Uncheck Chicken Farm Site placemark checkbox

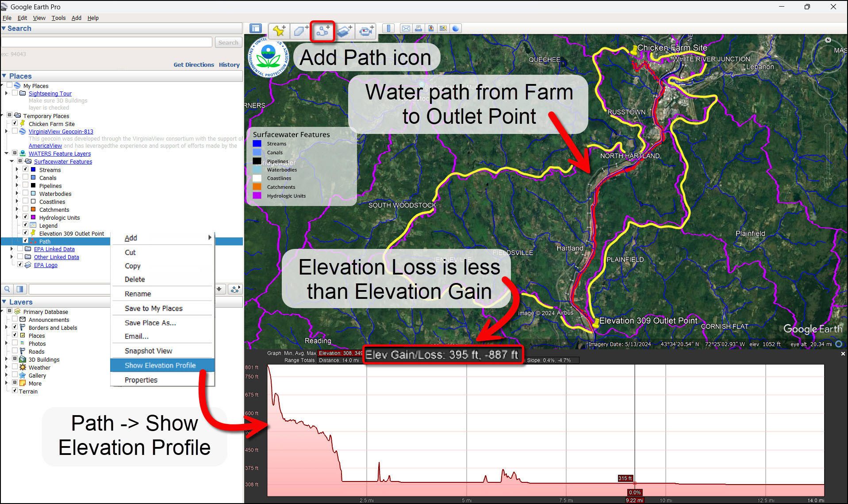click(x=15, y=123)
